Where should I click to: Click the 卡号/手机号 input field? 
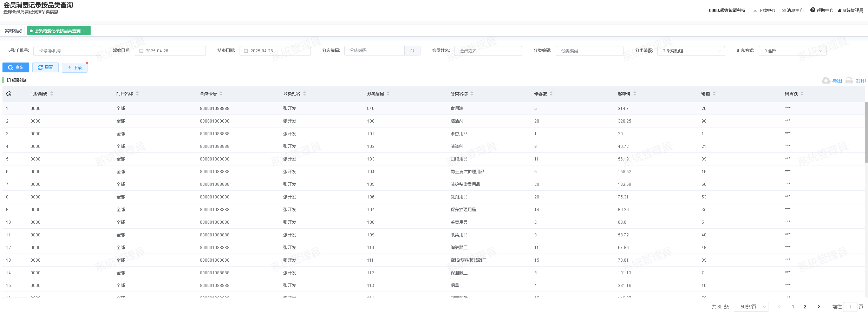click(x=67, y=51)
